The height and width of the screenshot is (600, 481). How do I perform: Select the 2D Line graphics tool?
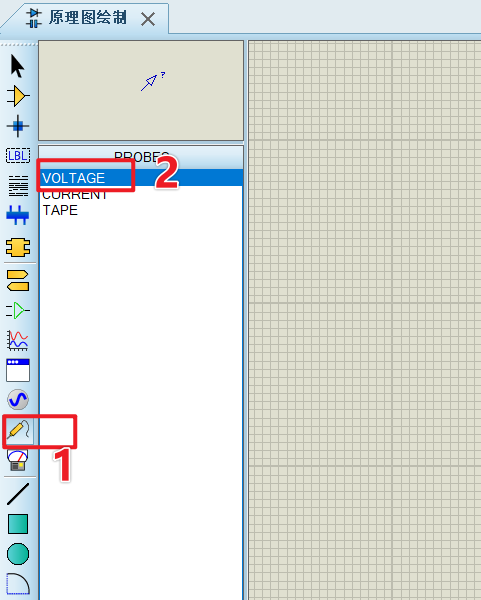pos(18,494)
